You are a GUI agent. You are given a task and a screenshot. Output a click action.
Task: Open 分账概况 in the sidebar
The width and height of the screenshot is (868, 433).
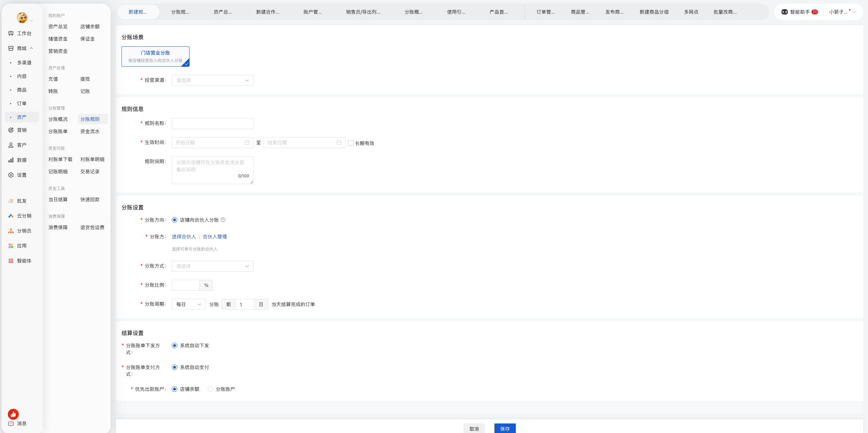[x=58, y=119]
